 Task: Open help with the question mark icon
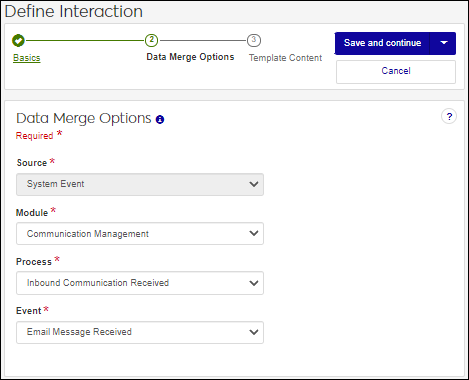click(x=449, y=117)
